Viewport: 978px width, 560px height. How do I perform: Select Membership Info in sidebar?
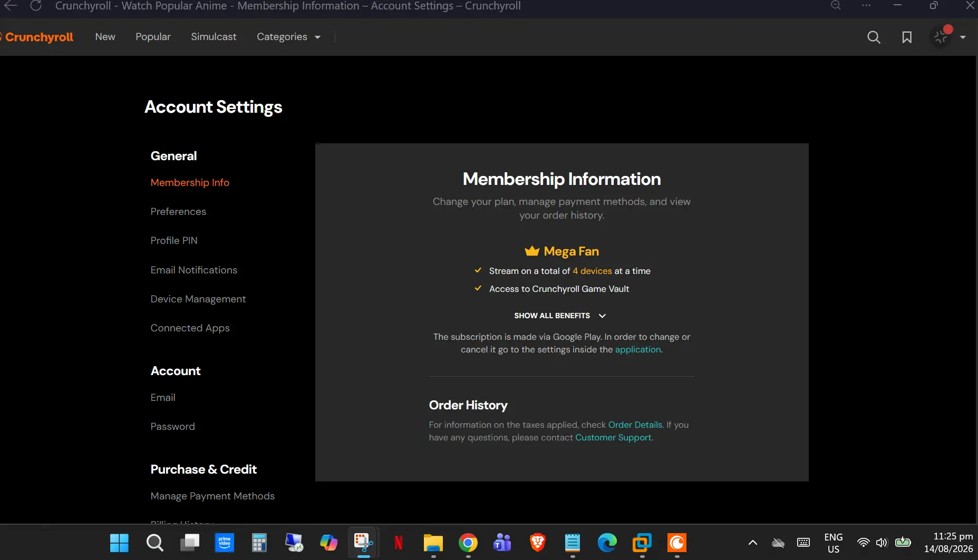click(190, 183)
